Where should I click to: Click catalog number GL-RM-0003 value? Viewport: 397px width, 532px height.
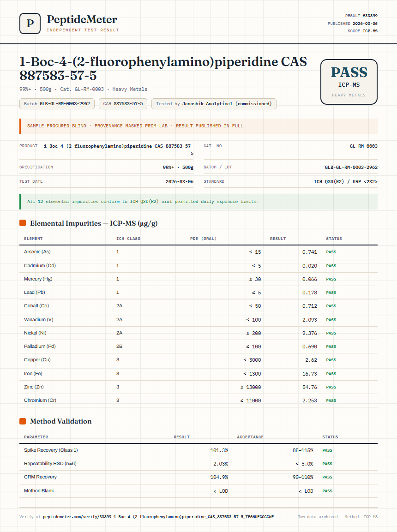pyautogui.click(x=363, y=146)
